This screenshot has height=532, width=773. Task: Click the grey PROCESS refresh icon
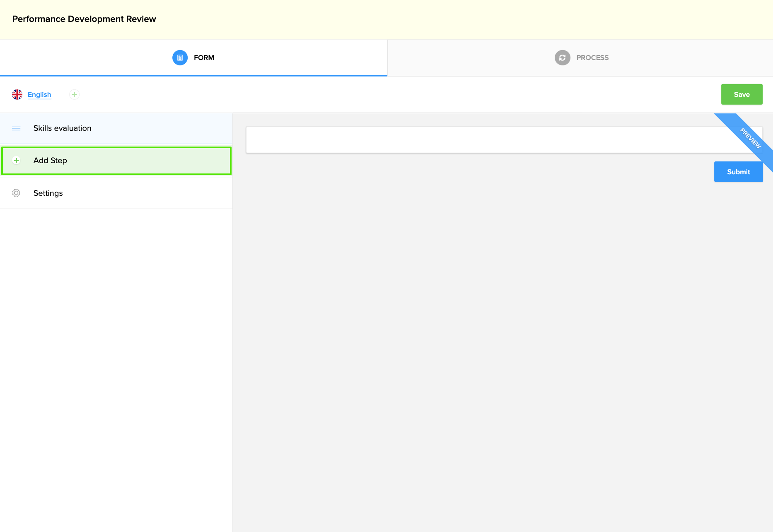coord(562,58)
